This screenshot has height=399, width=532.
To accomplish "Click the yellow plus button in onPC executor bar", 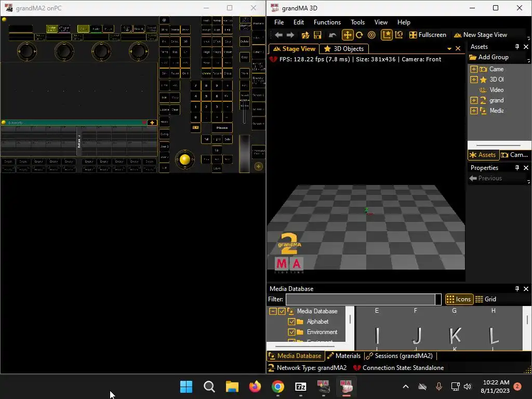I will [152, 123].
